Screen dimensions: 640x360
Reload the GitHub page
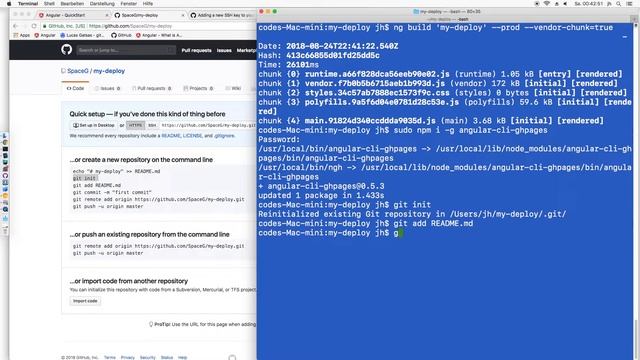click(x=34, y=26)
